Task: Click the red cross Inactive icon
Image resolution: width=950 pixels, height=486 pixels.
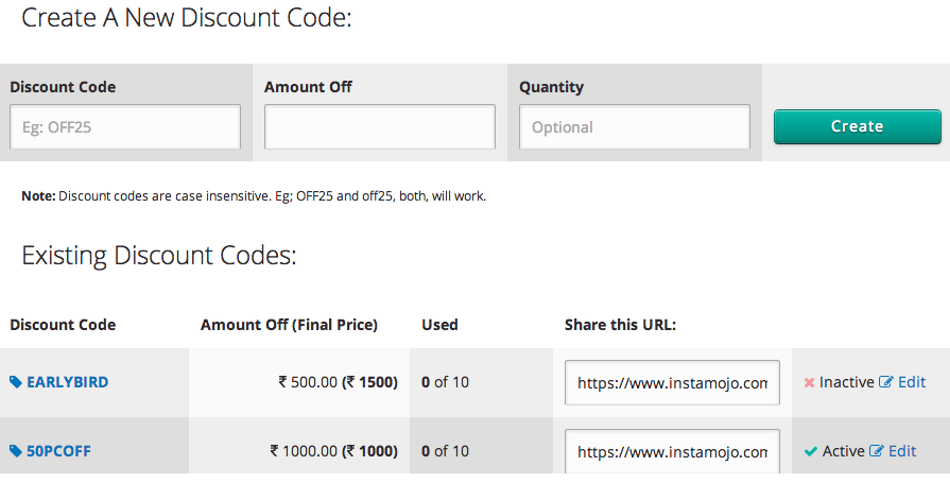Action: (x=809, y=383)
